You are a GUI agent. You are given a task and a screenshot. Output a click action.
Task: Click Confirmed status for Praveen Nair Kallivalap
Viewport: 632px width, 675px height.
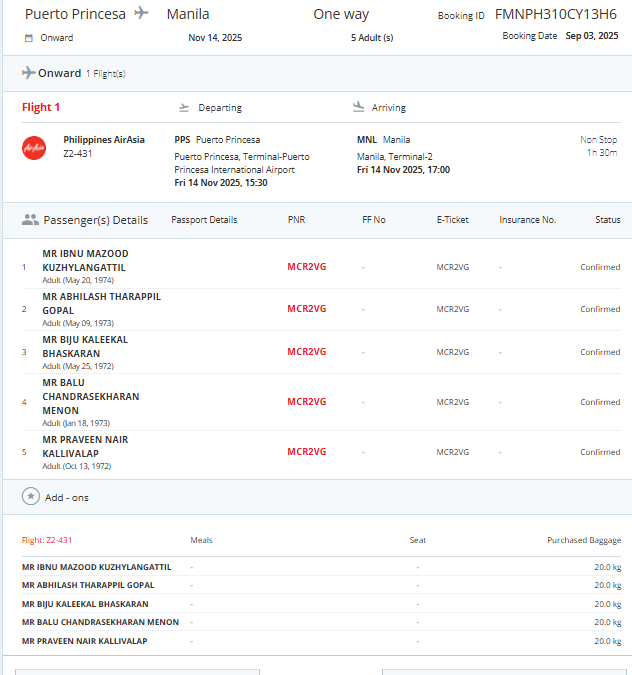coord(600,452)
